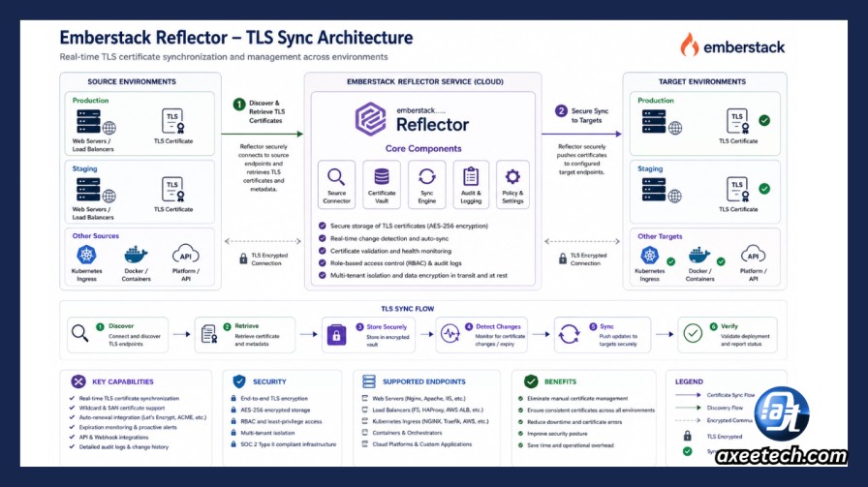Click the Store Securely purple lock icon
The height and width of the screenshot is (487, 868).
coord(336,335)
